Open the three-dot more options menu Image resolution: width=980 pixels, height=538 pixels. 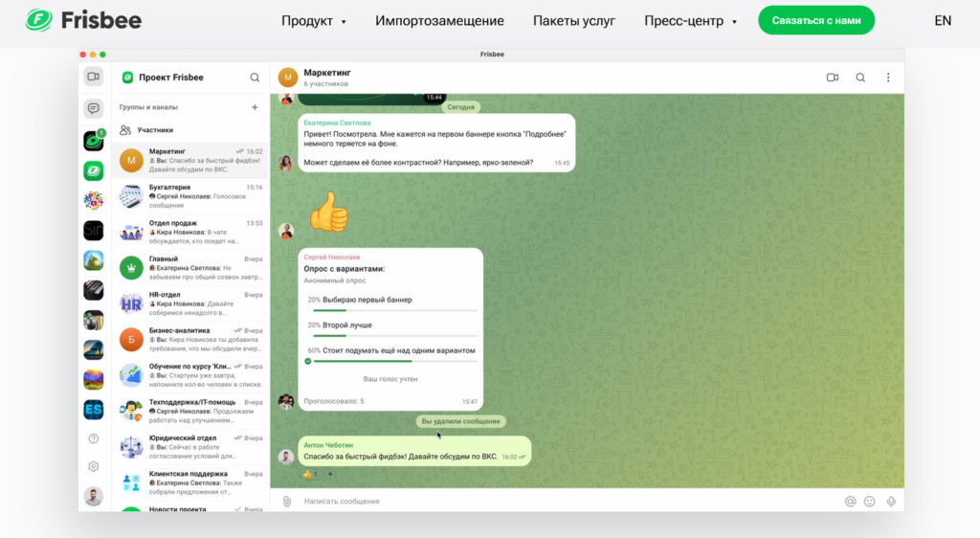(x=888, y=78)
